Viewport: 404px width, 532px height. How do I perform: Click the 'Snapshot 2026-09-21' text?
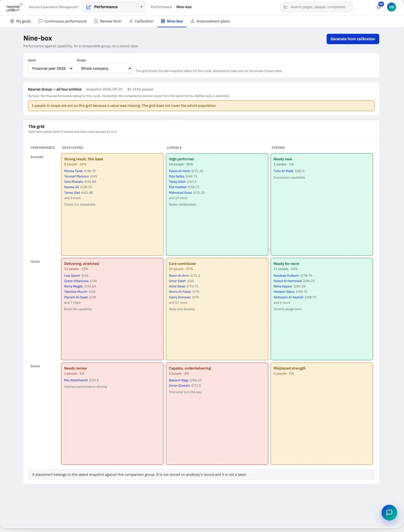click(105, 89)
